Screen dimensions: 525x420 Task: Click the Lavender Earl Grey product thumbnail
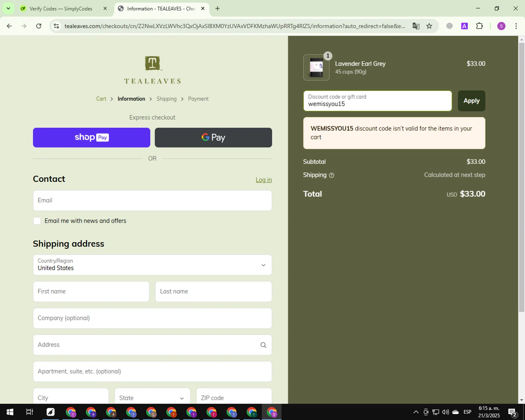click(316, 67)
